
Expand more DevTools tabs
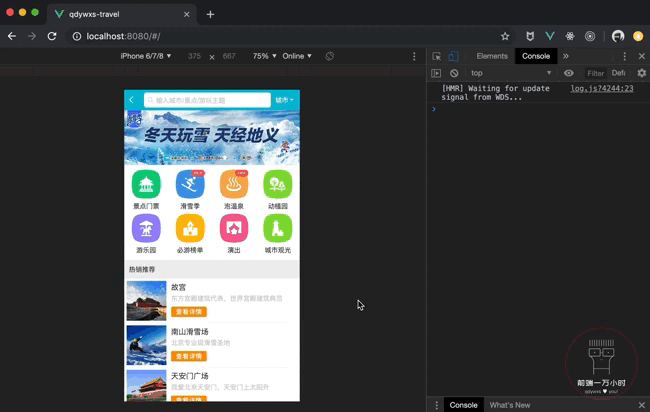[566, 56]
